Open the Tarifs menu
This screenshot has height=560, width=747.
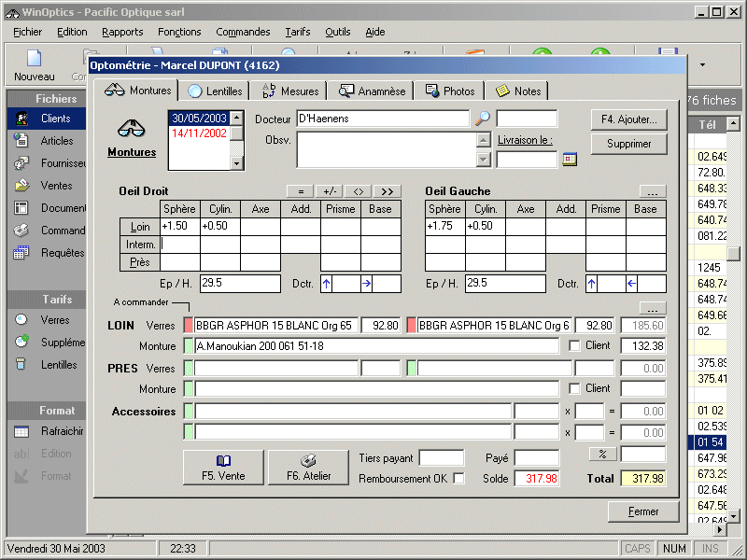point(298,32)
